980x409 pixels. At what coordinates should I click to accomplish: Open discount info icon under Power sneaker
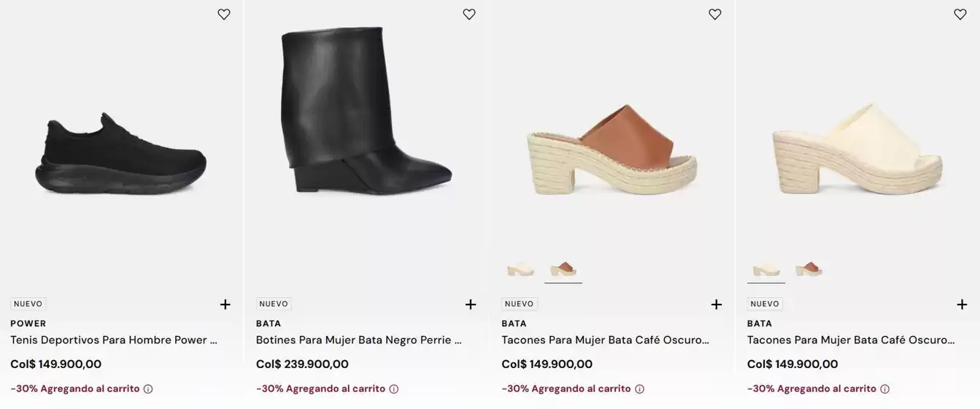coord(148,389)
